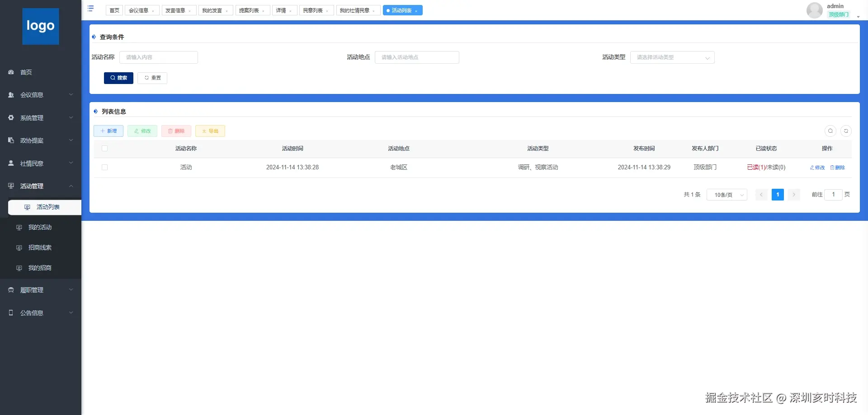Select 活动列表 submenu item
The width and height of the screenshot is (868, 415).
coord(45,207)
